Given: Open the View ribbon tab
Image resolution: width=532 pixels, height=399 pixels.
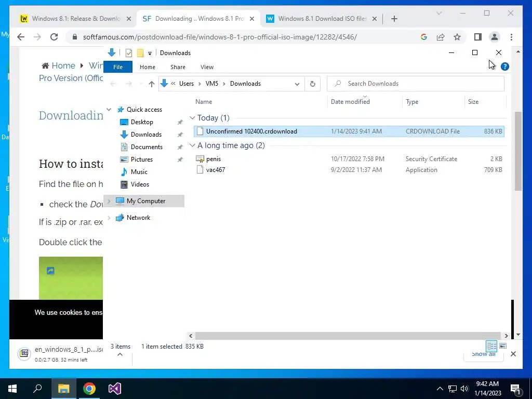Looking at the screenshot, I should click(x=207, y=67).
